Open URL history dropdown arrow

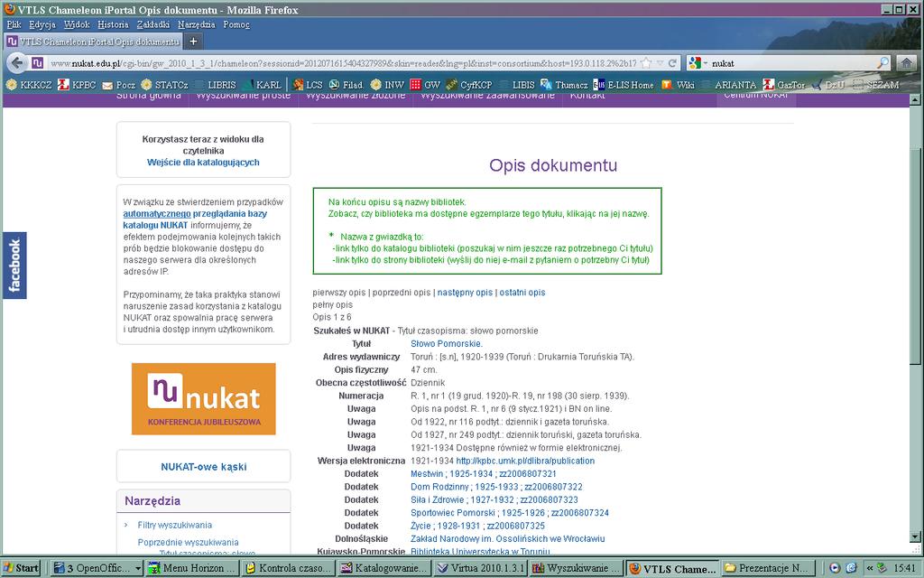point(660,63)
